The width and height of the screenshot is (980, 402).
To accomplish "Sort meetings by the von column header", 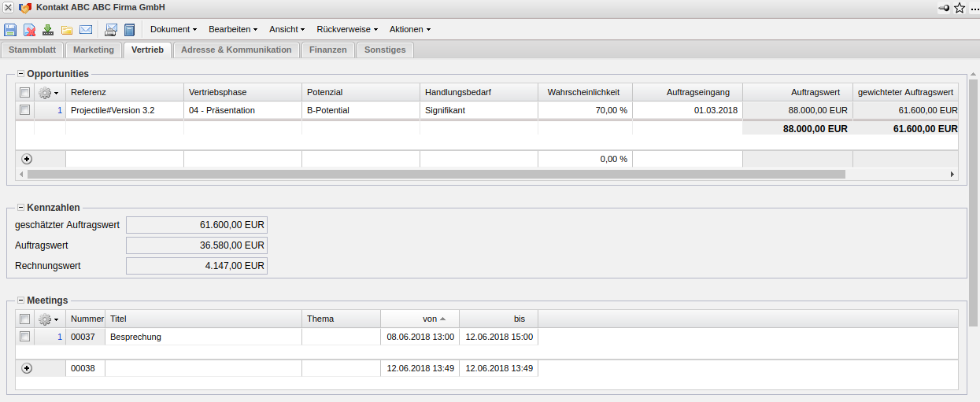I will click(430, 319).
